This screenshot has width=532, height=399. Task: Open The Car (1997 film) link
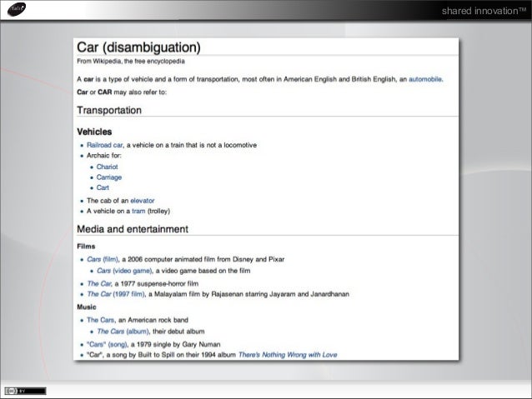click(x=116, y=294)
